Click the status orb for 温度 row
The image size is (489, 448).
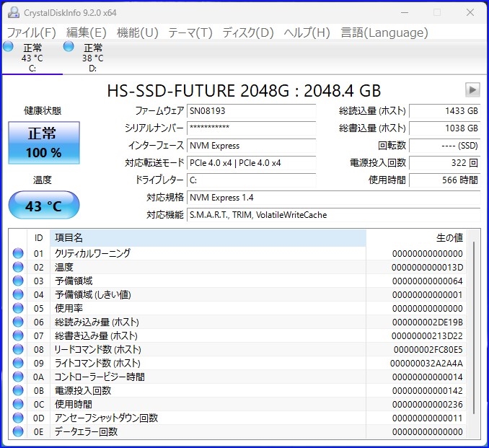[18, 267]
